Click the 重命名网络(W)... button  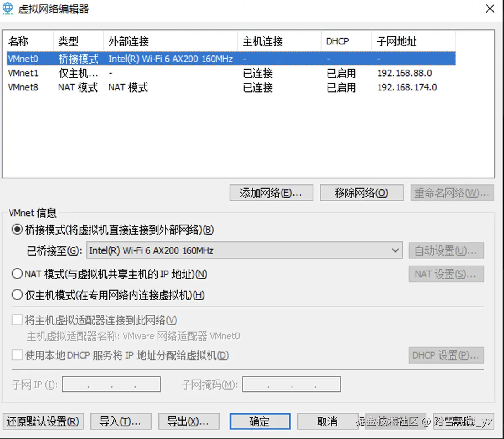click(452, 193)
